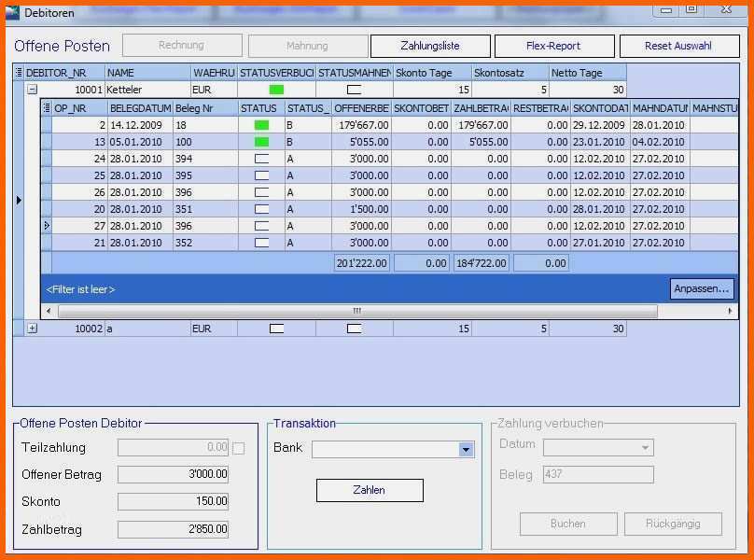Click the Rechnung button
Viewport: 754px width, 560px height.
click(x=182, y=45)
